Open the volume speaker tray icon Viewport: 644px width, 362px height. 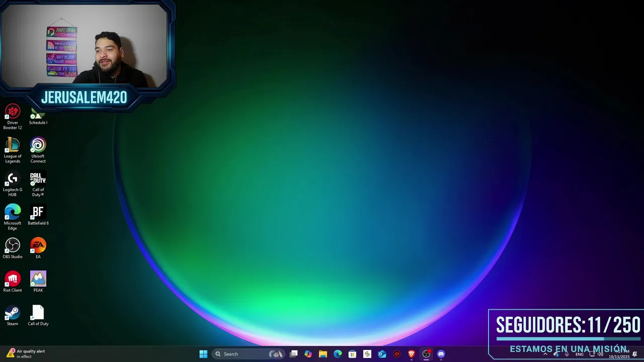pyautogui.click(x=600, y=354)
